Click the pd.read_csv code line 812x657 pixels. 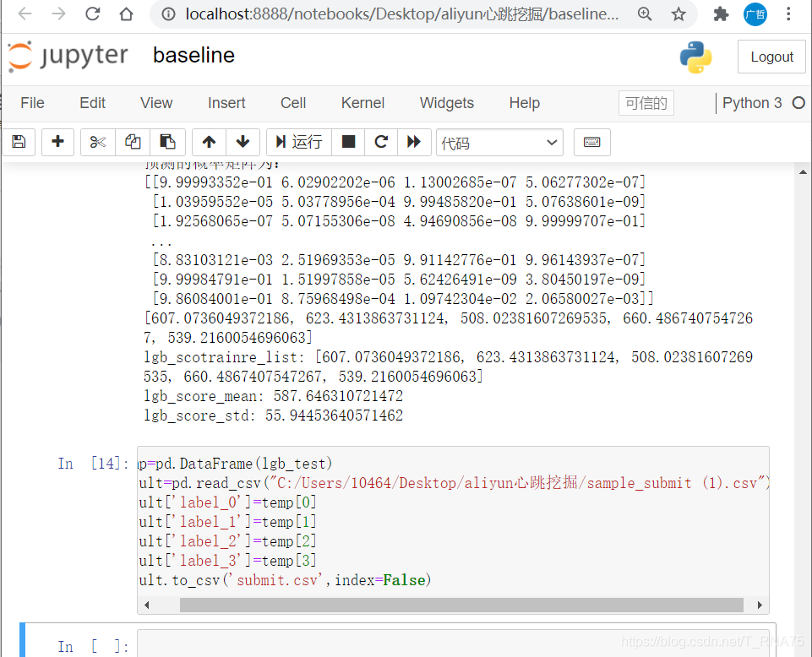(454, 483)
